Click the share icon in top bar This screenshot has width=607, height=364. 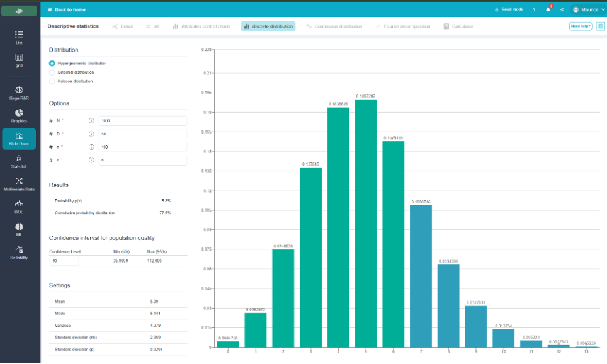pyautogui.click(x=562, y=9)
